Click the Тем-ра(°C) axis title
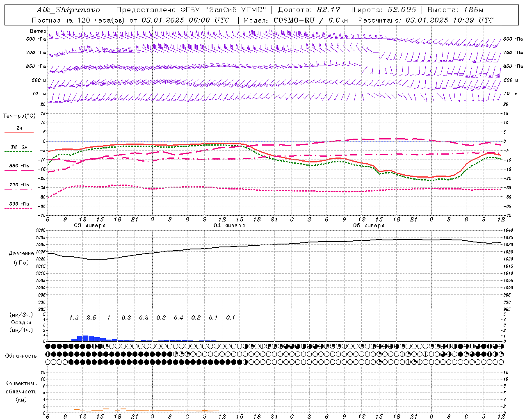The image size is (525, 420). [x=19, y=116]
